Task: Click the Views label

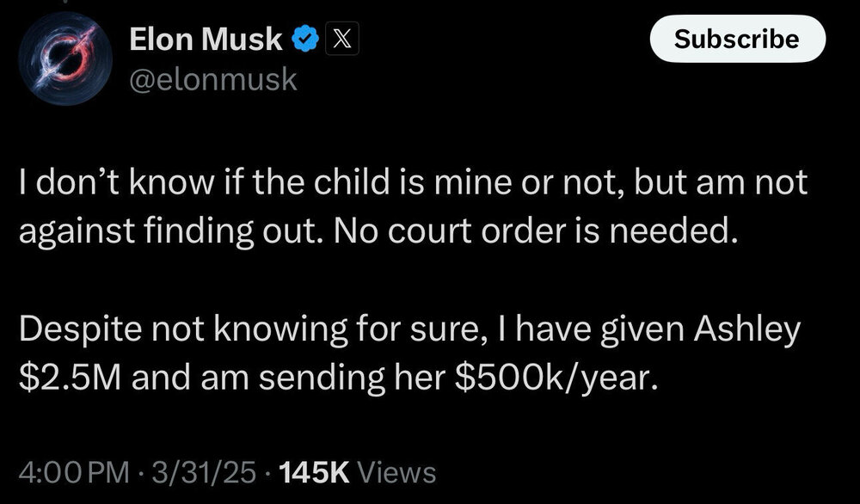Action: coord(395,472)
